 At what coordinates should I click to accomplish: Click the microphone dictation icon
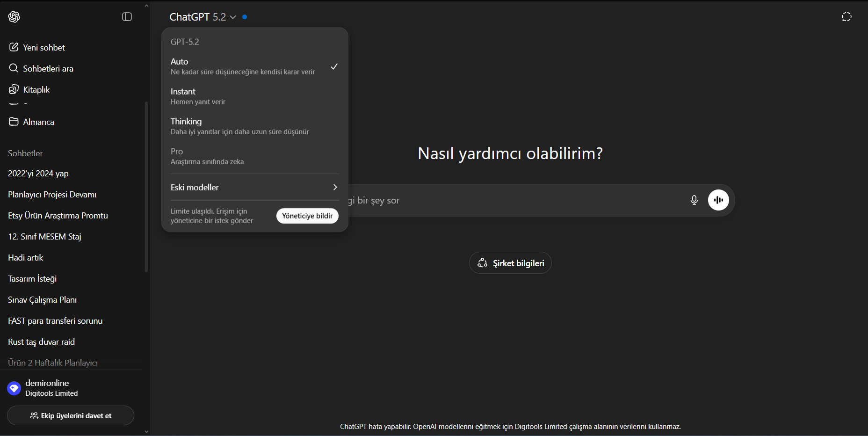tap(694, 200)
